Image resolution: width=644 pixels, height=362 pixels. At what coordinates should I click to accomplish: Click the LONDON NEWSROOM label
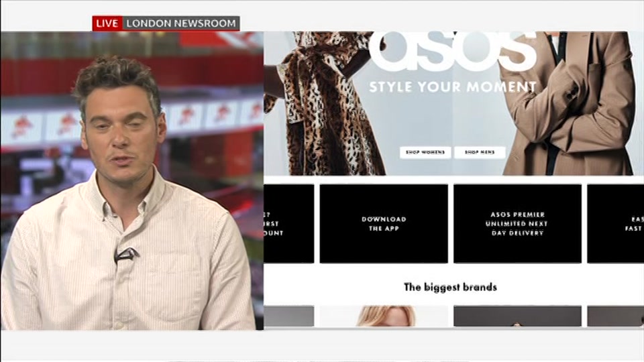(x=181, y=23)
